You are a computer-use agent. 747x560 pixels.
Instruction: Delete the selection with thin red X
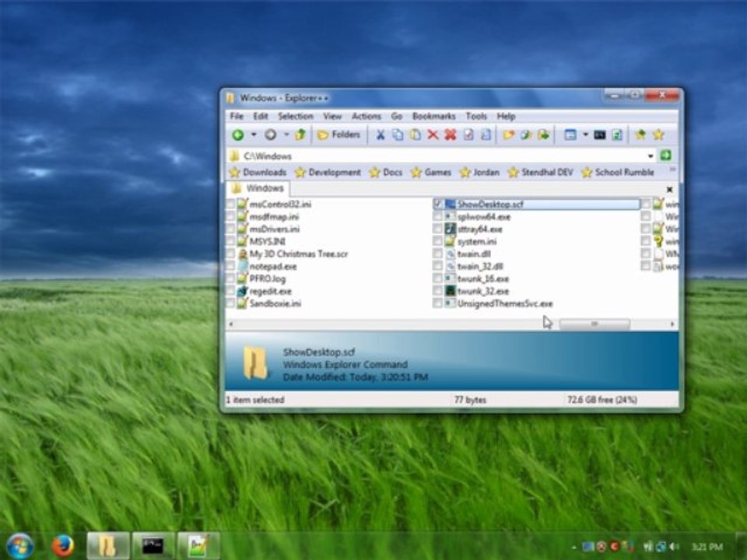[433, 135]
